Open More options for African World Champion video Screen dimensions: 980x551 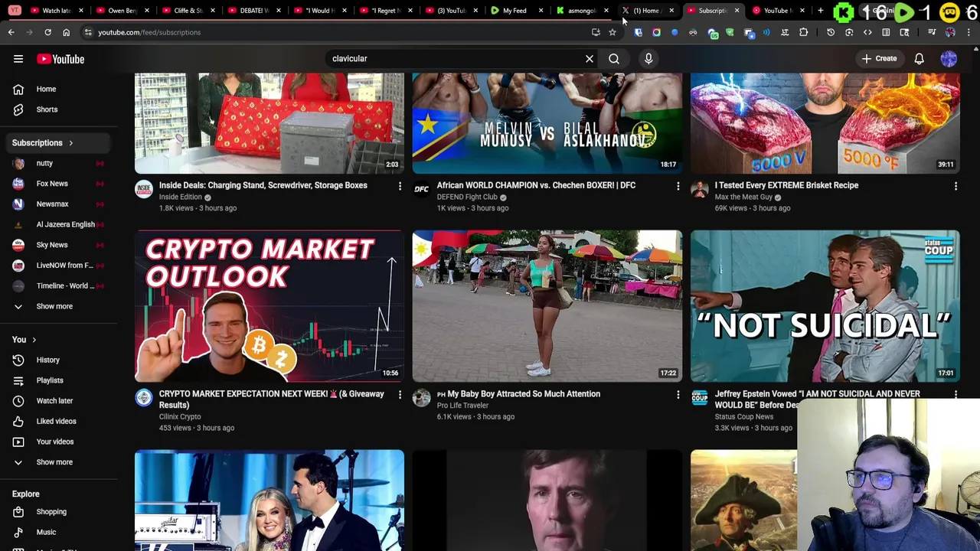[x=678, y=186]
